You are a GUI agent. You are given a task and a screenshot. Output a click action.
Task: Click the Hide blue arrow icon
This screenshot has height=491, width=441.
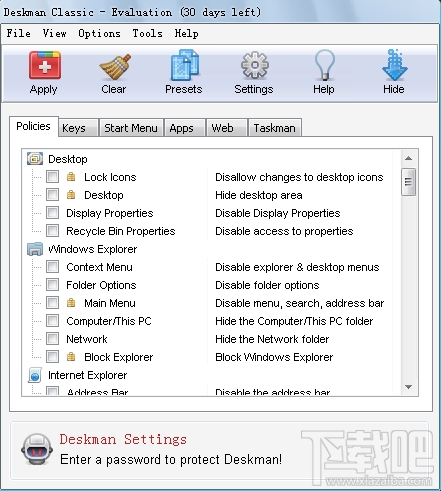(395, 65)
